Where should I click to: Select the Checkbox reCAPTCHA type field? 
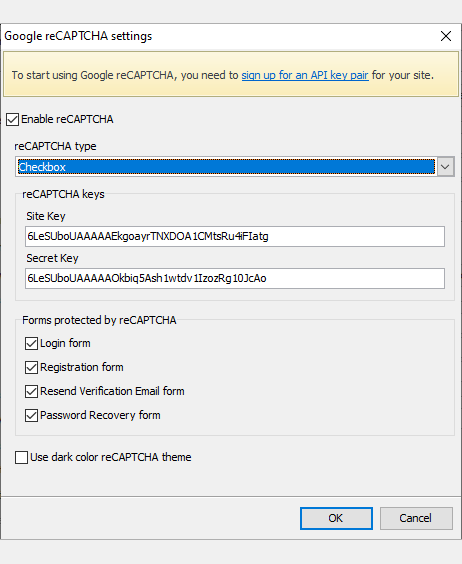click(226, 167)
